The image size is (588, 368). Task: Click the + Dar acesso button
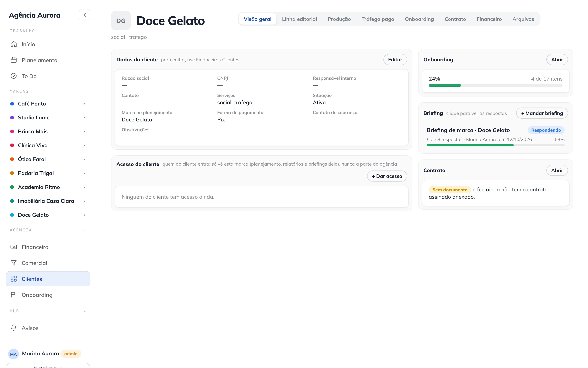pos(387,176)
